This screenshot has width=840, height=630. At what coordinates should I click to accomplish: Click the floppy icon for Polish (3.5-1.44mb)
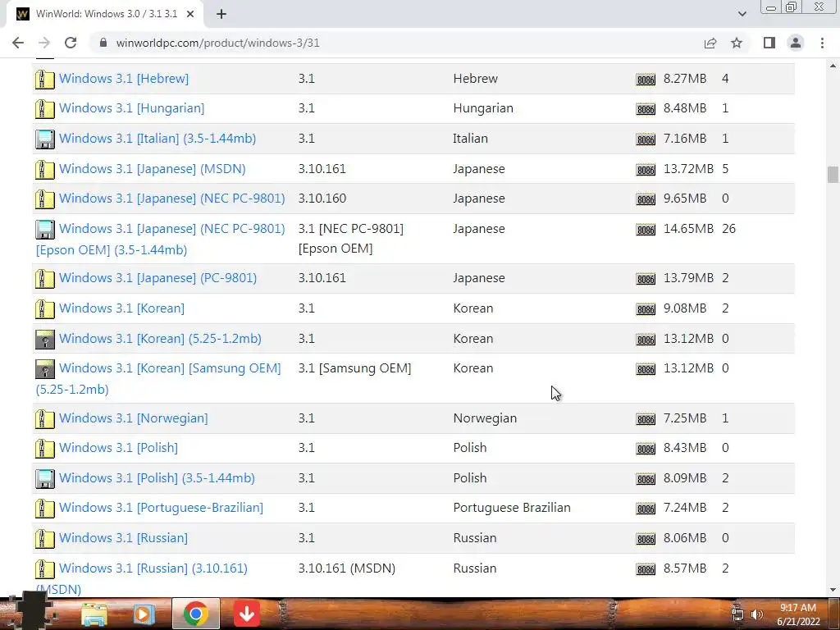coord(45,479)
